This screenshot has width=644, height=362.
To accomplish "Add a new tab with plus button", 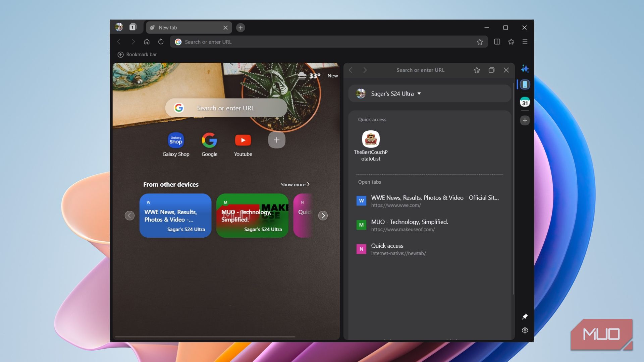I will pos(240,27).
